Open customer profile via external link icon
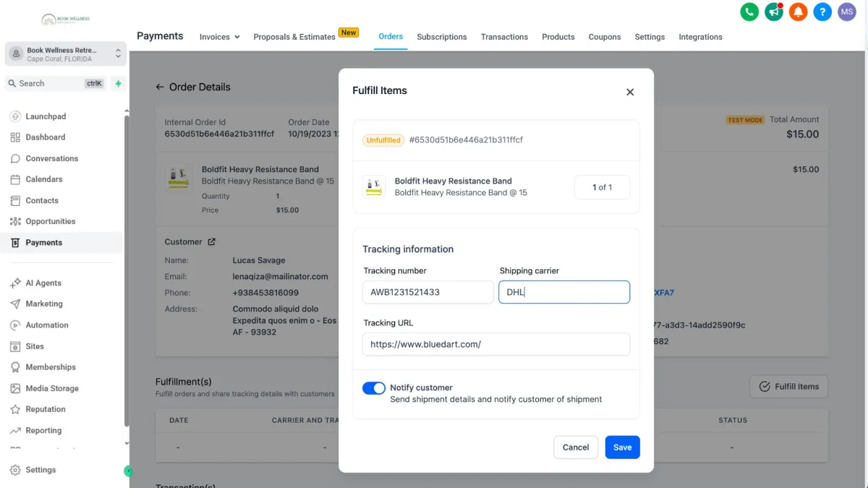 point(212,242)
